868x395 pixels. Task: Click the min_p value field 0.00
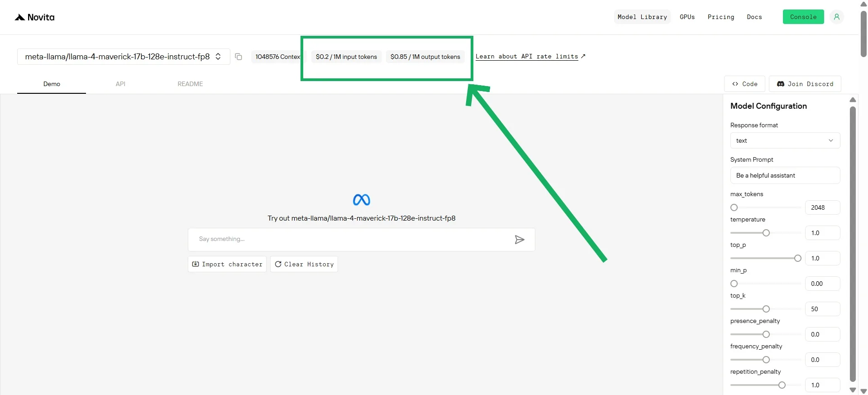tap(823, 284)
